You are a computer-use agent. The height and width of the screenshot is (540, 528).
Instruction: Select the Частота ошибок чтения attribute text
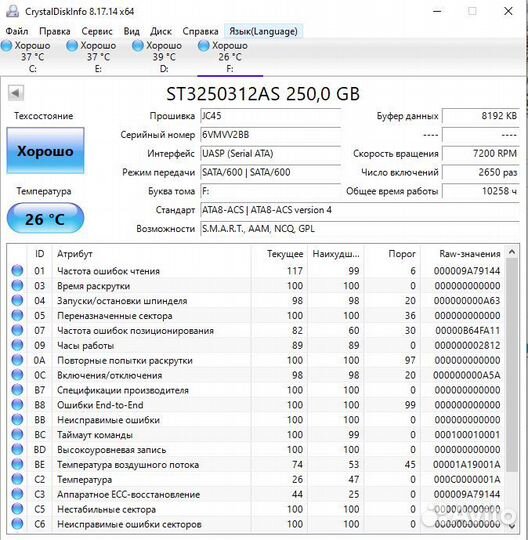108,271
